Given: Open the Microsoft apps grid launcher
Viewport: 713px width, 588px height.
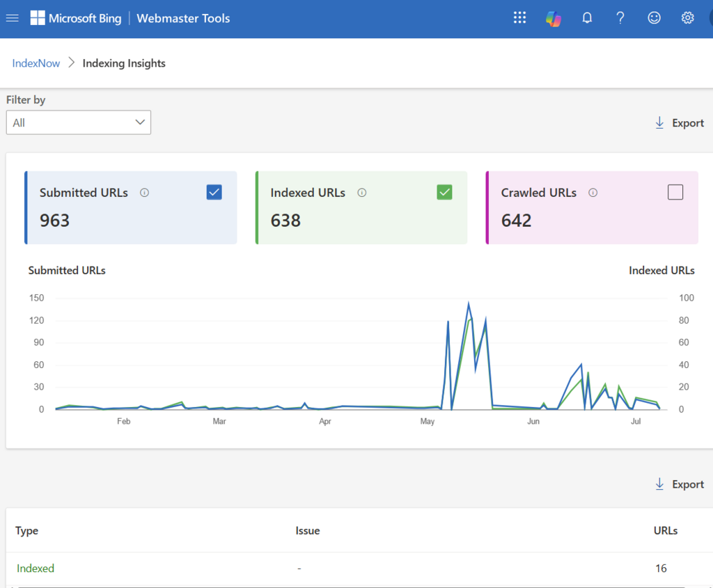Looking at the screenshot, I should [x=519, y=17].
